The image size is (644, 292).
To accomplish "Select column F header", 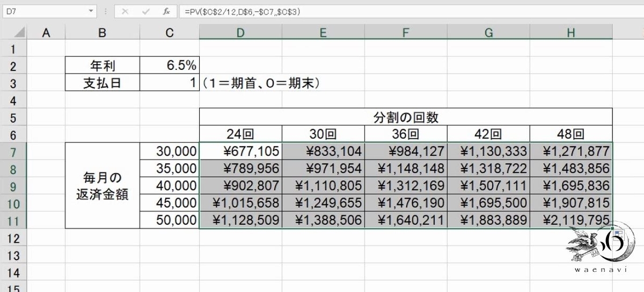I will [x=406, y=33].
